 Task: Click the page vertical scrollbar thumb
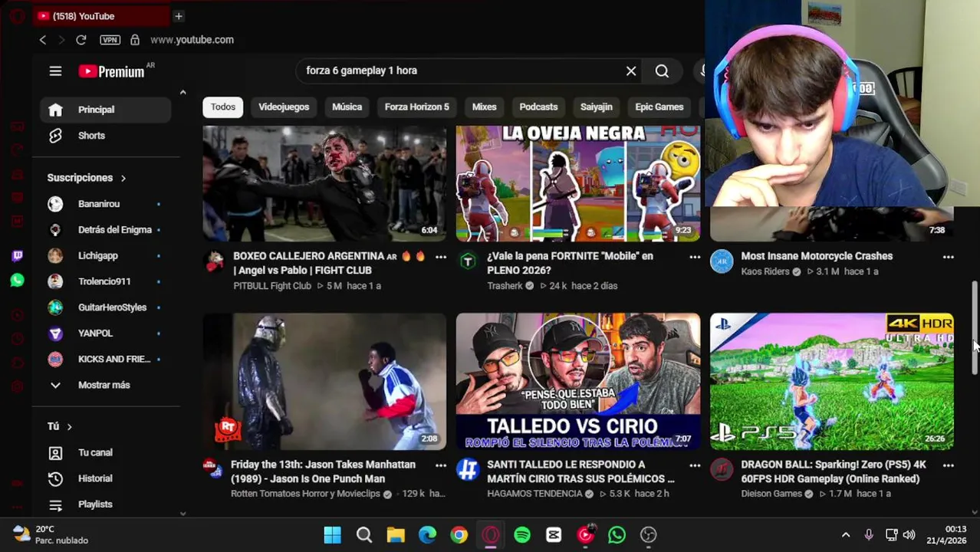tap(975, 327)
